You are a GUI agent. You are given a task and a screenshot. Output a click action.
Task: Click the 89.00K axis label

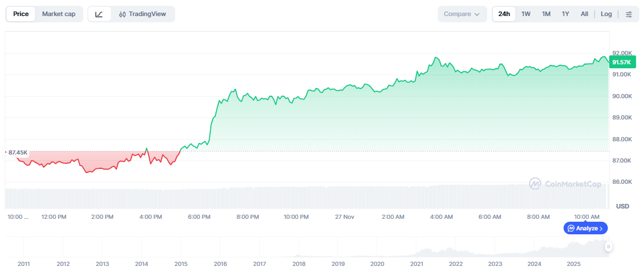point(622,118)
